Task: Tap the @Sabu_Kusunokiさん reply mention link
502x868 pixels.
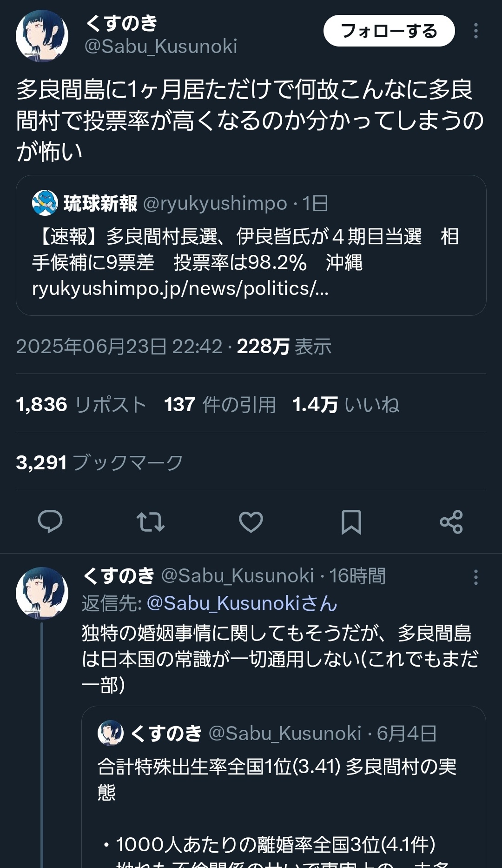Action: 242,603
